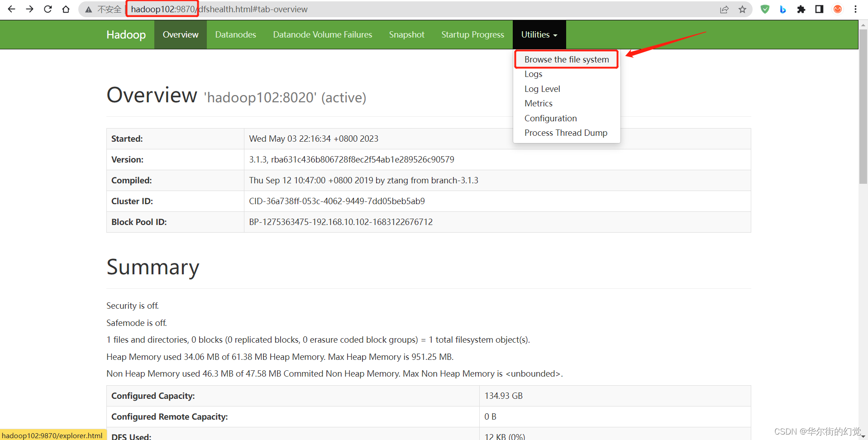
Task: Open the Snapshot tab
Action: coord(407,34)
